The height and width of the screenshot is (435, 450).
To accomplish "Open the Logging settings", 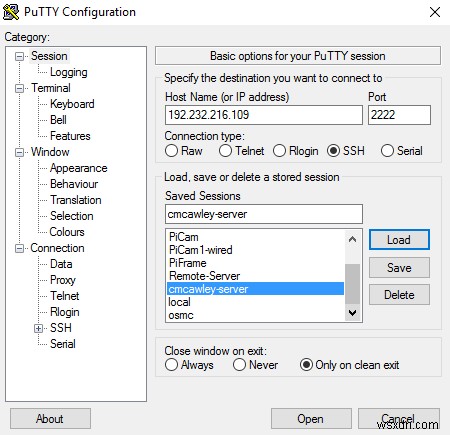I will tap(69, 72).
